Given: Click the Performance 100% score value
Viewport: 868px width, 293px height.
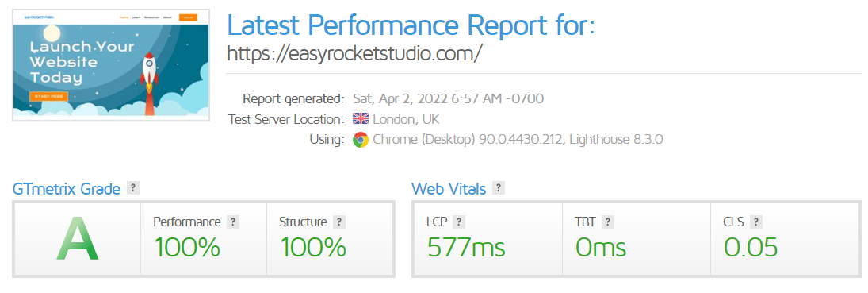Looking at the screenshot, I should (186, 248).
